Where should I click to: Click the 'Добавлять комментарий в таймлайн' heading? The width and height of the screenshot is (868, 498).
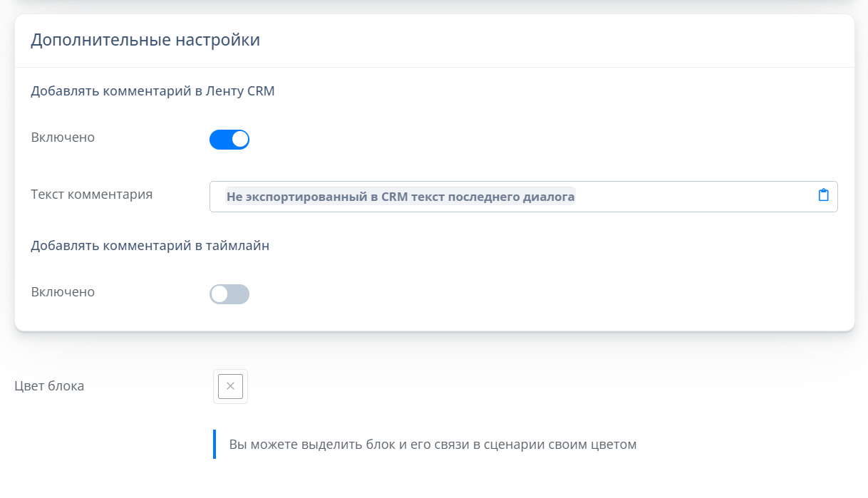(150, 245)
